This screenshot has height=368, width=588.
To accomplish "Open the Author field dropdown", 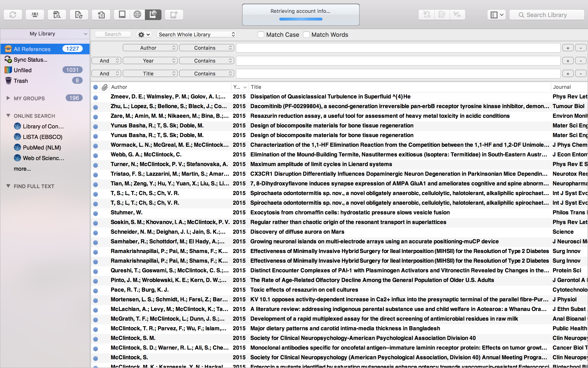I will click(150, 48).
